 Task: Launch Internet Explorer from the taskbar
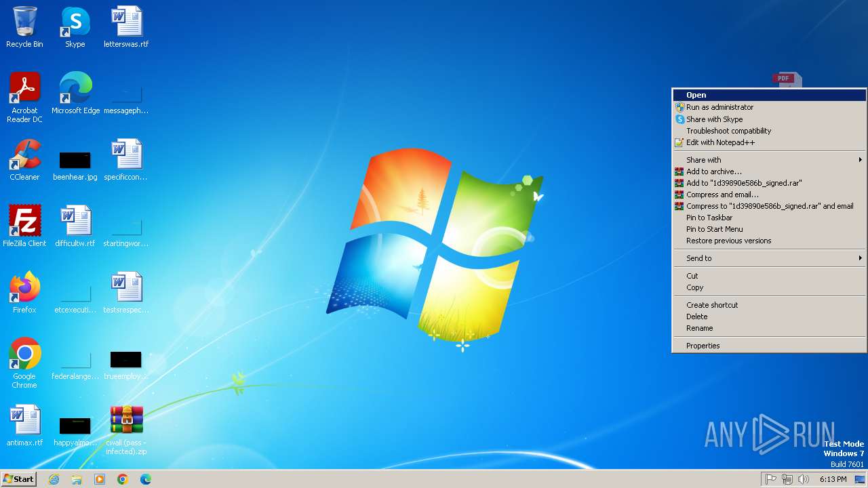[x=54, y=479]
